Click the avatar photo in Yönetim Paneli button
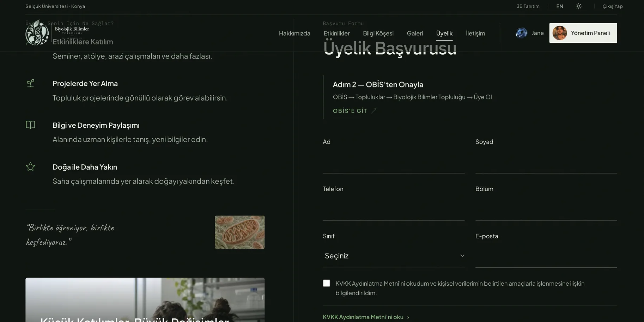644x322 pixels. click(x=560, y=33)
